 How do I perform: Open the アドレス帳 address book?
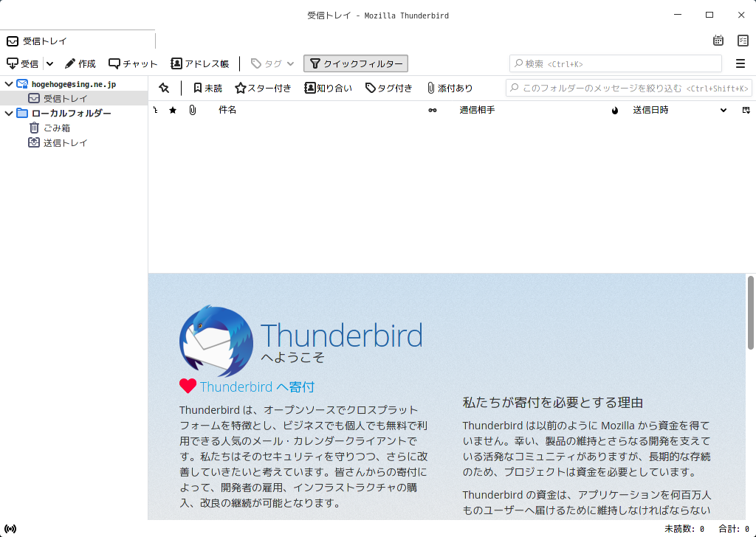(x=200, y=63)
